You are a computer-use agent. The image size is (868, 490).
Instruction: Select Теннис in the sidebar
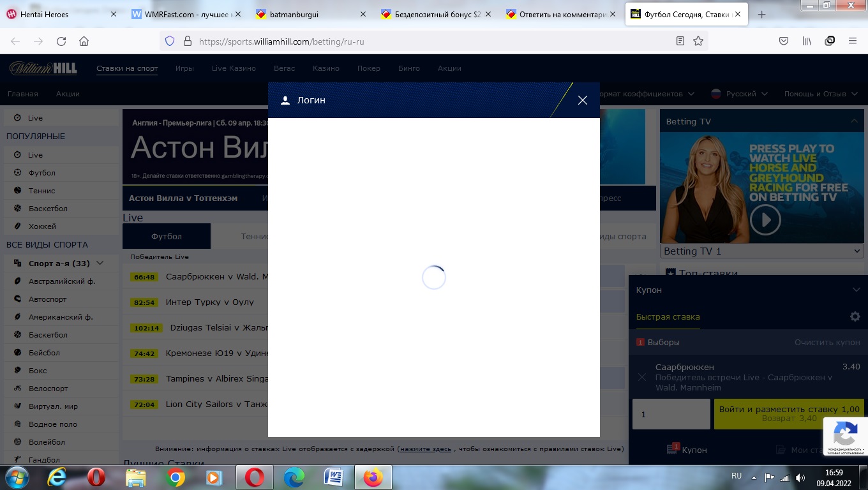tap(61, 191)
